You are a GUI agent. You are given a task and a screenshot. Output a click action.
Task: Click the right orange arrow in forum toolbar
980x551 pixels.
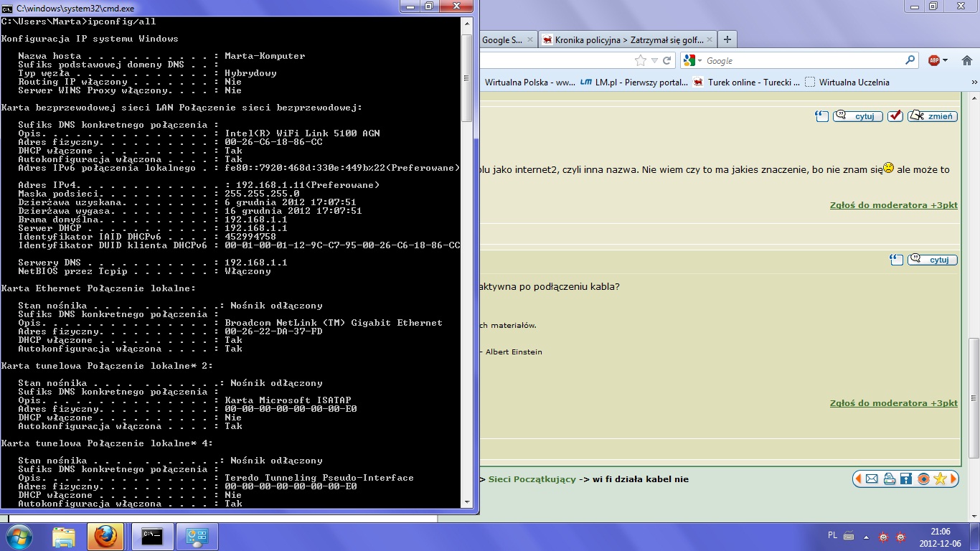953,479
